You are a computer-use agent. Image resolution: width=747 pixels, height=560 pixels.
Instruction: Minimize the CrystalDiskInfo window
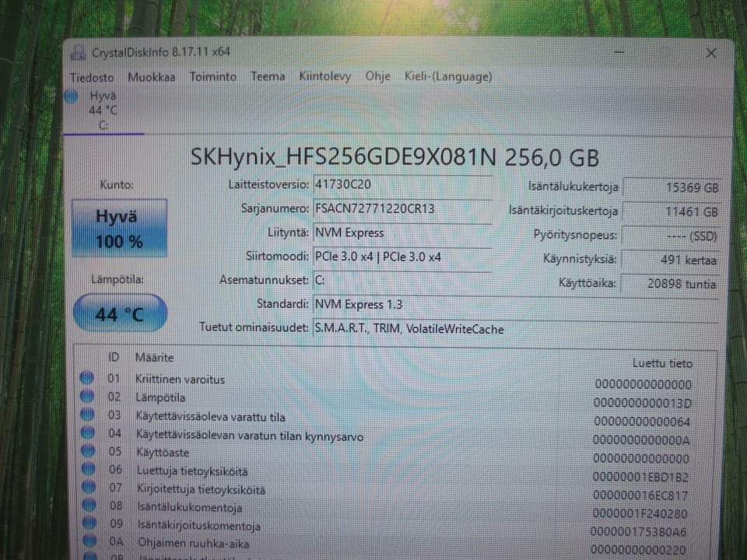tap(619, 52)
